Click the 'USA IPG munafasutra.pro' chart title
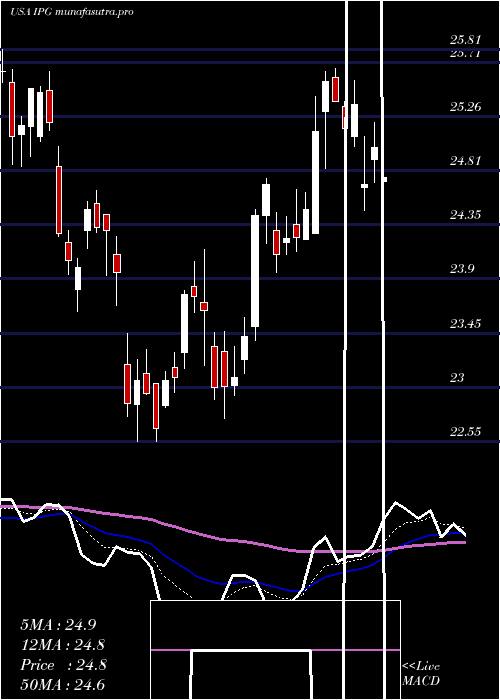Viewport: 500px width, 700px height. pos(71,12)
